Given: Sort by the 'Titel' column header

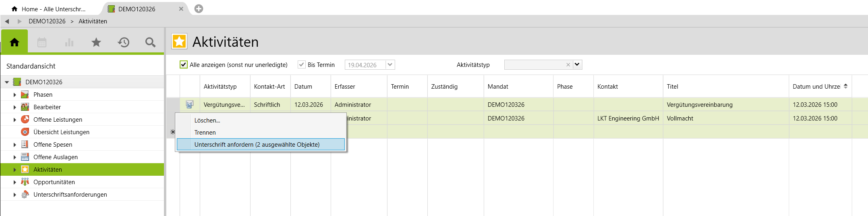Looking at the screenshot, I should (x=672, y=87).
